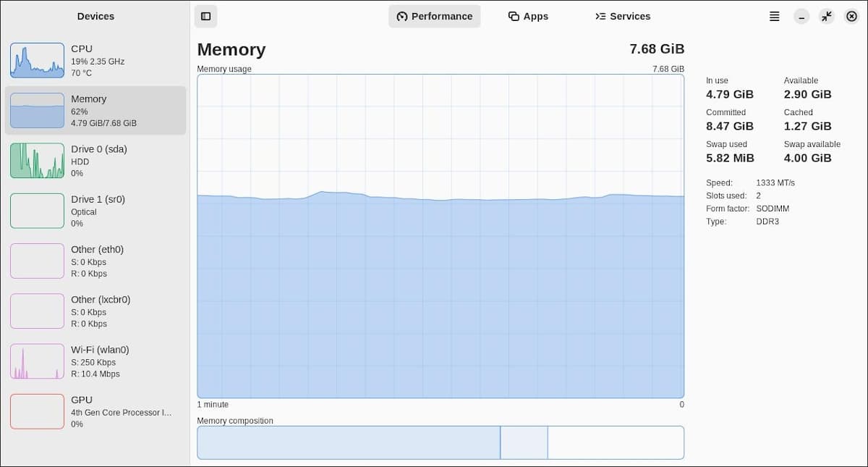This screenshot has height=467, width=868.
Task: Restore the window with the arrows button
Action: pyautogui.click(x=826, y=16)
